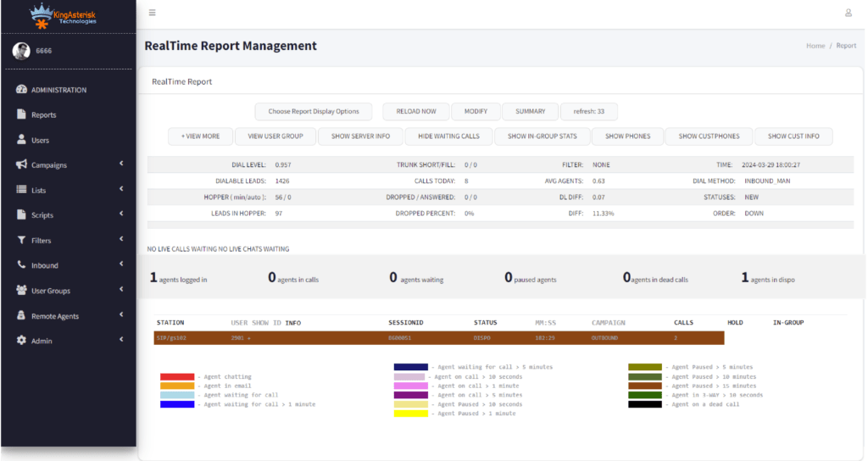868x461 pixels.
Task: Click the Filters funnel icon
Action: pyautogui.click(x=22, y=241)
